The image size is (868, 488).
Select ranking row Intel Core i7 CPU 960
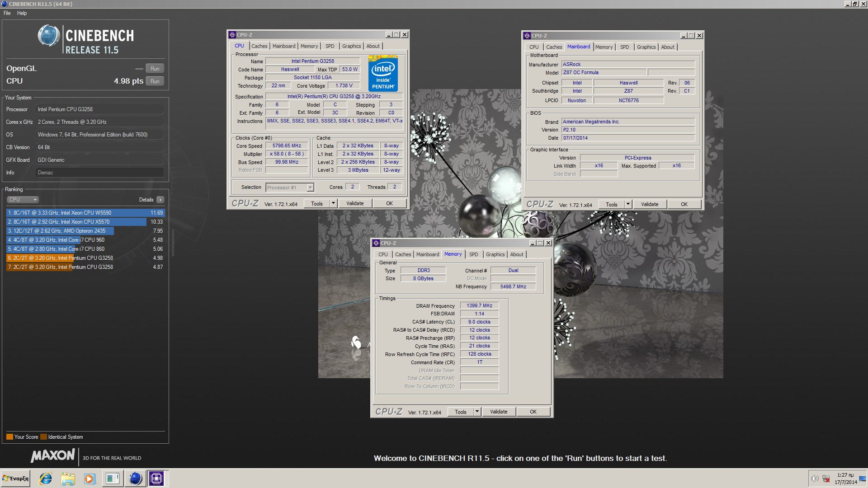point(85,240)
